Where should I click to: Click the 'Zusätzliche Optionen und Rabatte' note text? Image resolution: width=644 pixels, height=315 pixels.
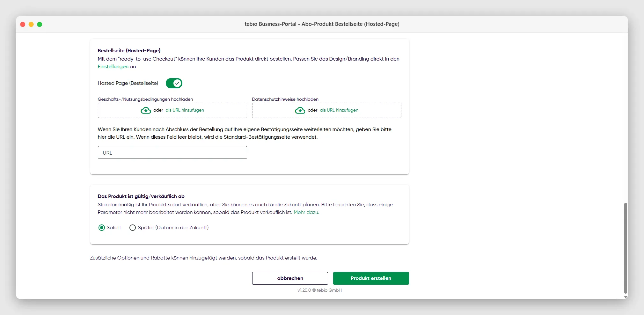204,258
